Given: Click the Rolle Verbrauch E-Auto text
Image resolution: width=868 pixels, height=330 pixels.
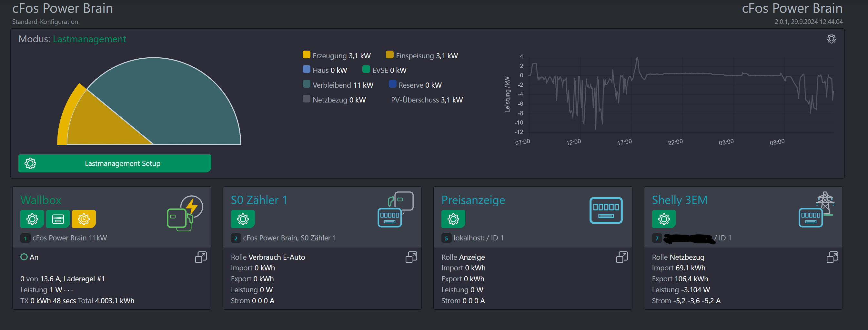Looking at the screenshot, I should (x=268, y=257).
